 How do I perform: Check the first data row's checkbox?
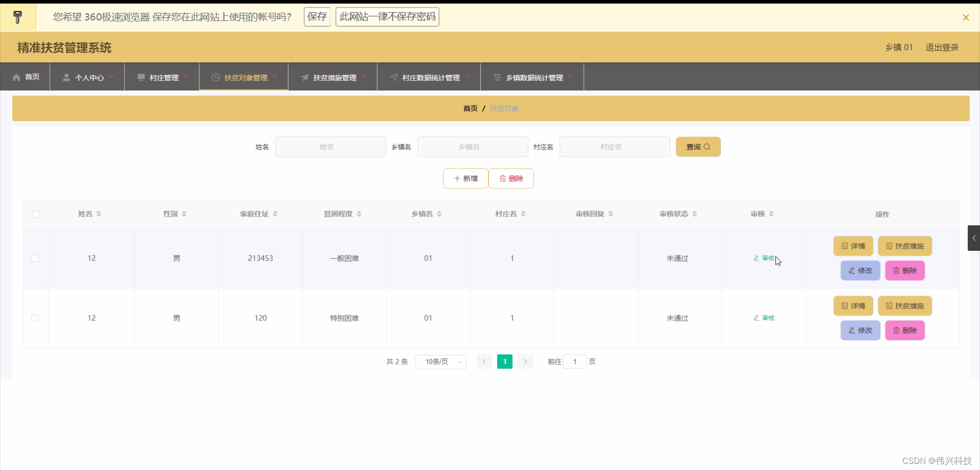(x=35, y=258)
